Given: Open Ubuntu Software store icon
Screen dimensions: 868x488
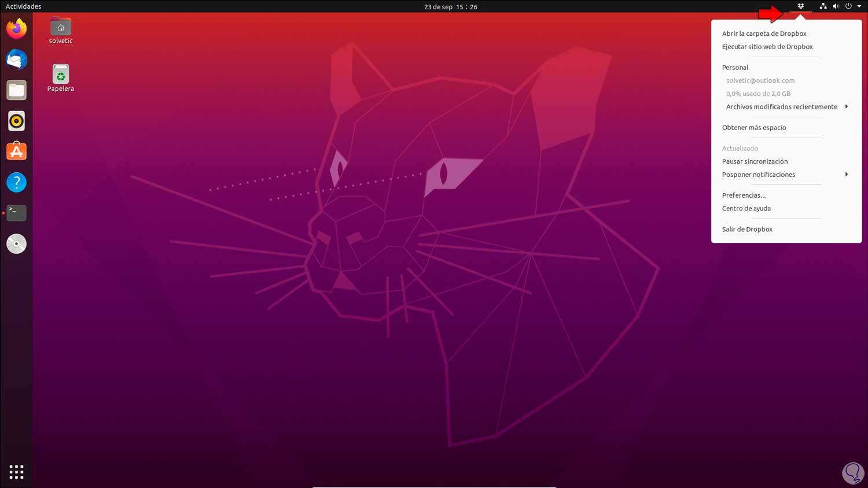Looking at the screenshot, I should (x=16, y=151).
